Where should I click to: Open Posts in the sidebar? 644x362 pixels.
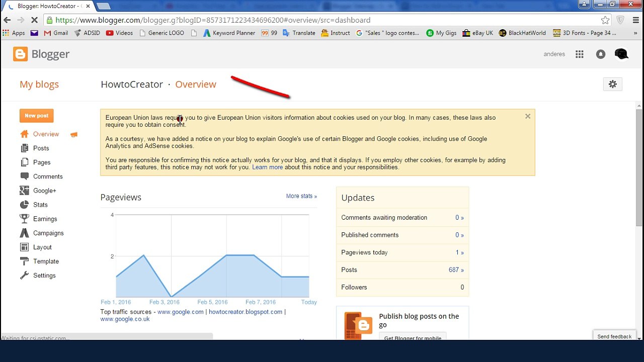pyautogui.click(x=41, y=148)
